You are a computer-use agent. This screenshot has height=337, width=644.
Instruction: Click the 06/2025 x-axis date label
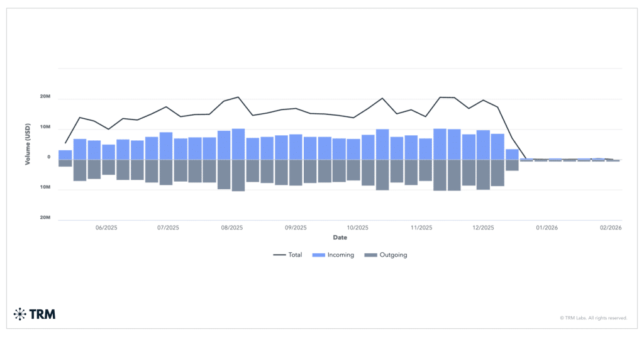click(106, 228)
